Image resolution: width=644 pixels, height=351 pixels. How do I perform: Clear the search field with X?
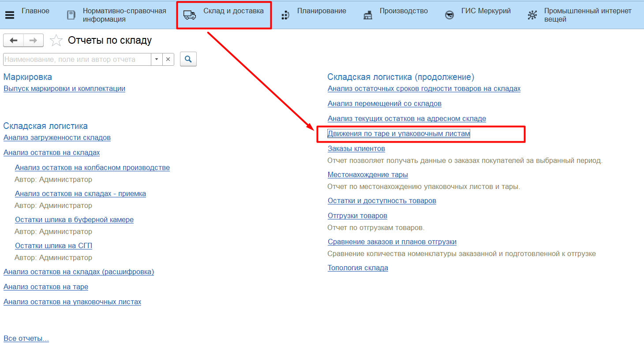168,59
